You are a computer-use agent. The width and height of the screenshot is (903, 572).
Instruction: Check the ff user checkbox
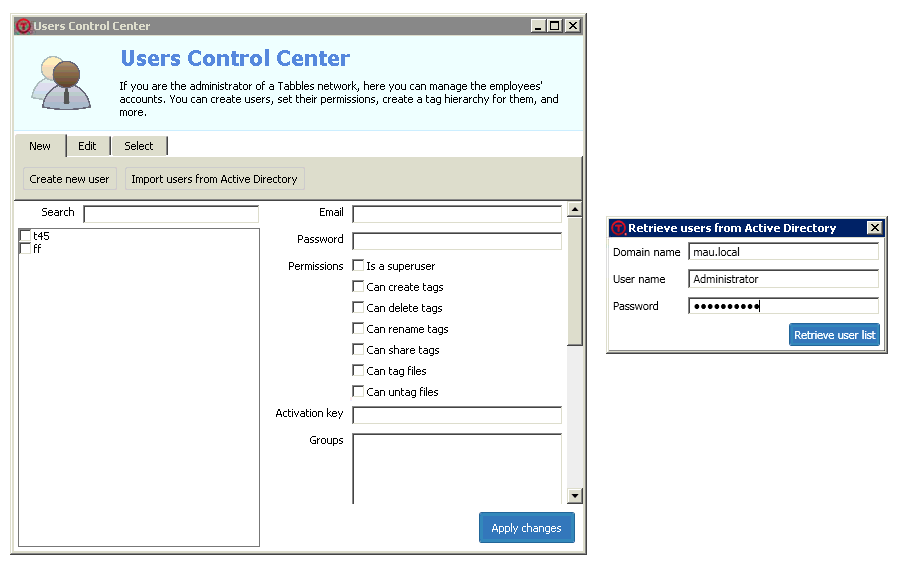point(25,249)
